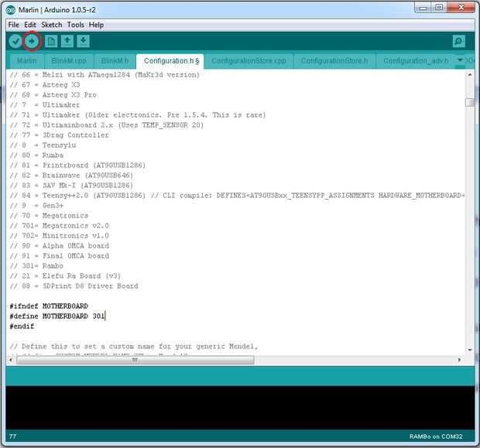480x448 pixels.
Task: Click the Verify checkmark button
Action: 15,41
